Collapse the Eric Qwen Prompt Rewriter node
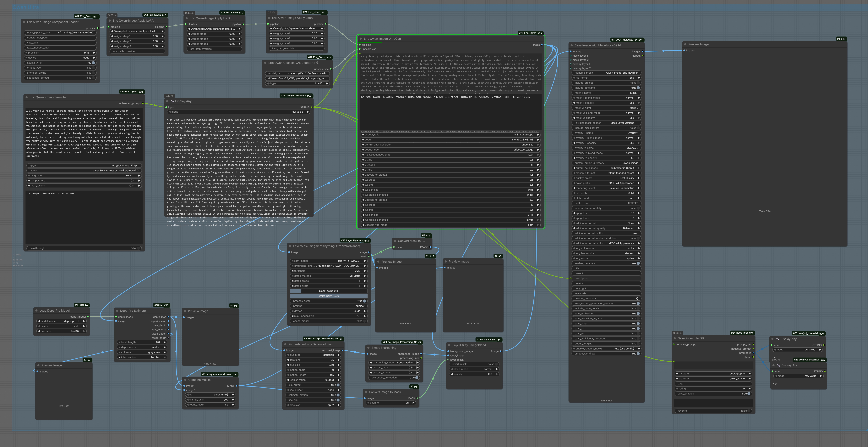 coord(27,97)
